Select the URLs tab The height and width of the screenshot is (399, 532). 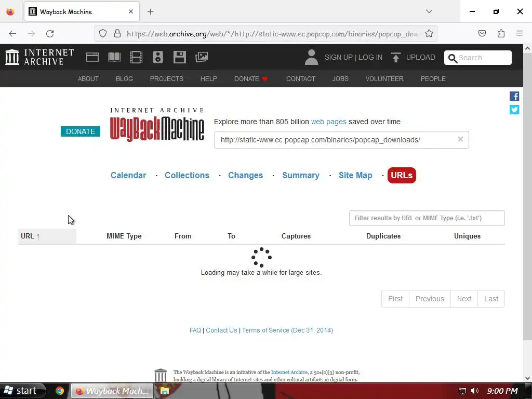(402, 175)
